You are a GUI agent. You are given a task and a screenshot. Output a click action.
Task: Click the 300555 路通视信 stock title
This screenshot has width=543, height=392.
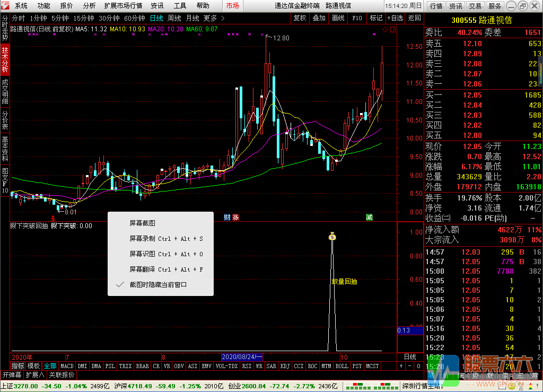click(481, 20)
